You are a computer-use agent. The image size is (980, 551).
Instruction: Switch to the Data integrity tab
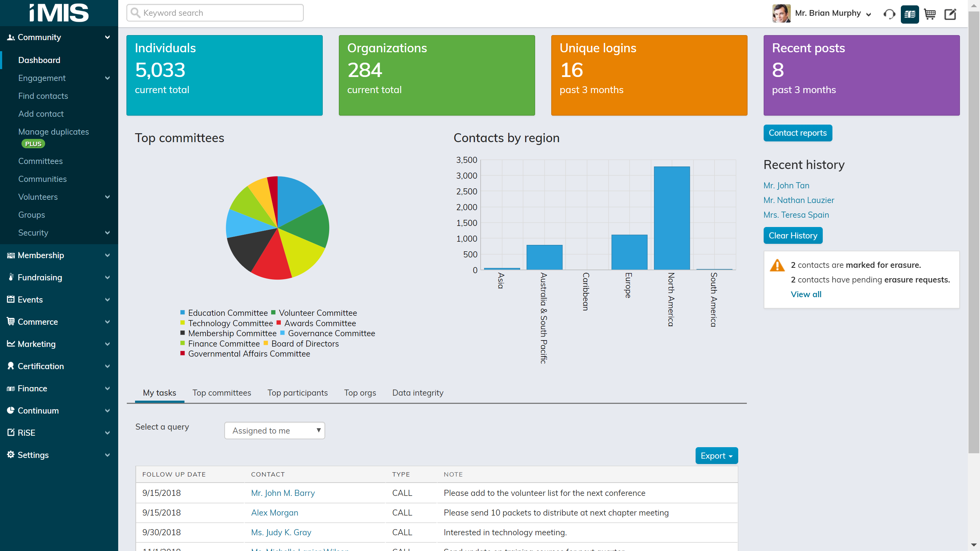click(417, 393)
